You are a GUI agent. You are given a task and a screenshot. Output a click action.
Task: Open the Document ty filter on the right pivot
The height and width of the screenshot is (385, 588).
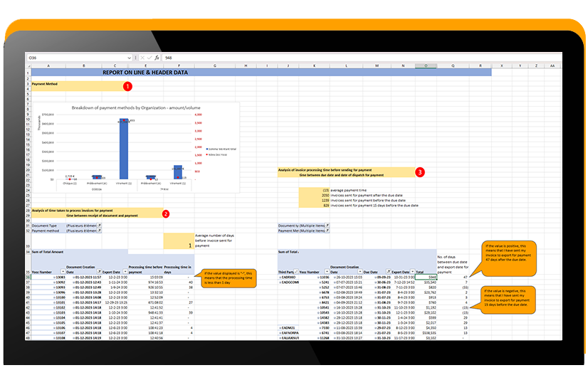[327, 226]
